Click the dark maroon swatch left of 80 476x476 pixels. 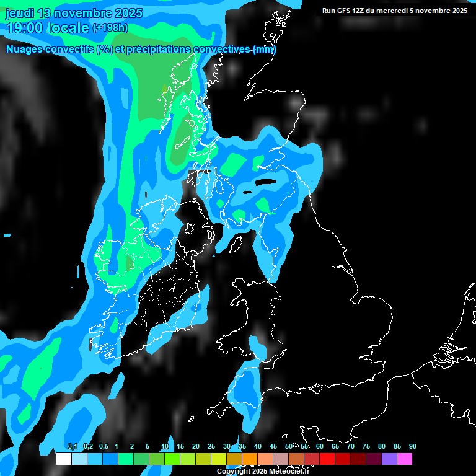[374, 459]
